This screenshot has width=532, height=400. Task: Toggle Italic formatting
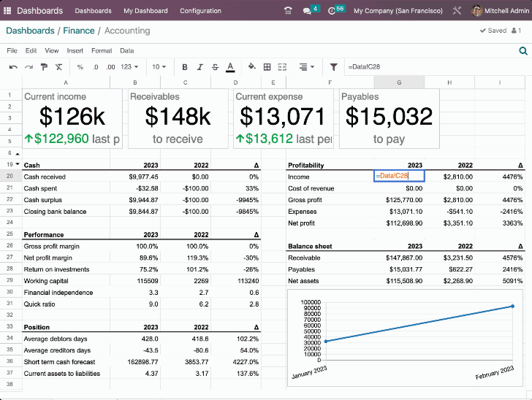point(199,67)
